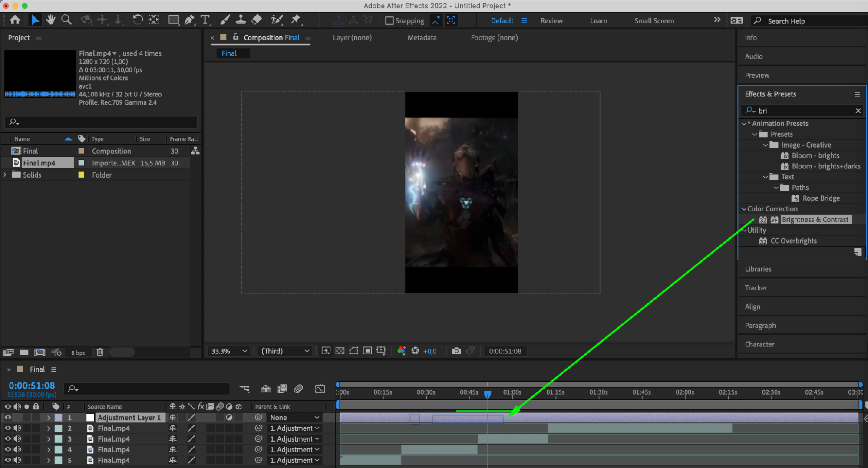868x468 pixels.
Task: Select the Zoom magnifier tool
Action: click(66, 20)
